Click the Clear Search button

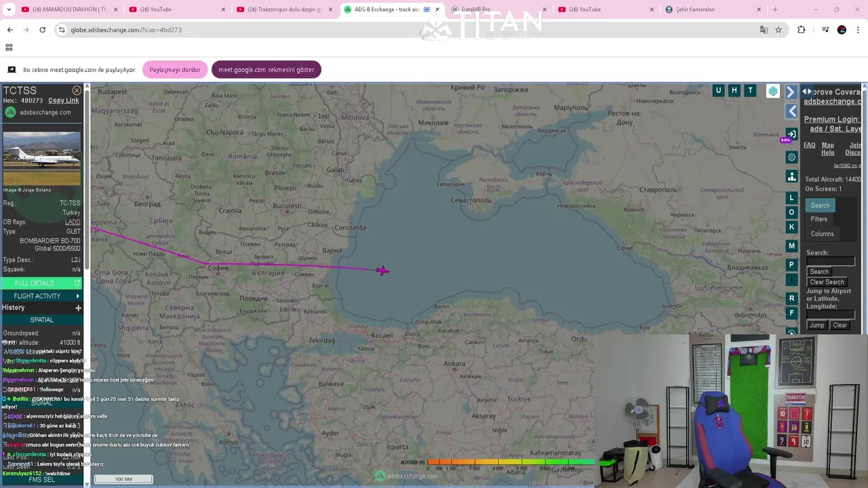tap(827, 282)
